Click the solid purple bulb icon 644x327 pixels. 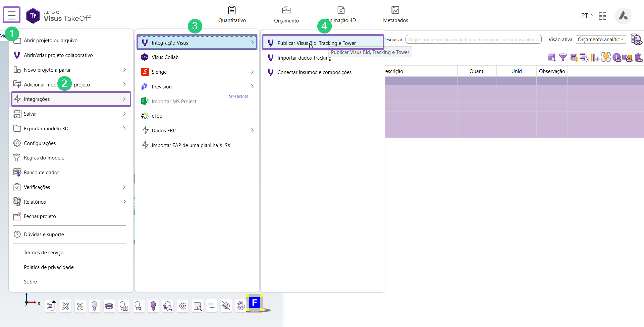click(153, 306)
